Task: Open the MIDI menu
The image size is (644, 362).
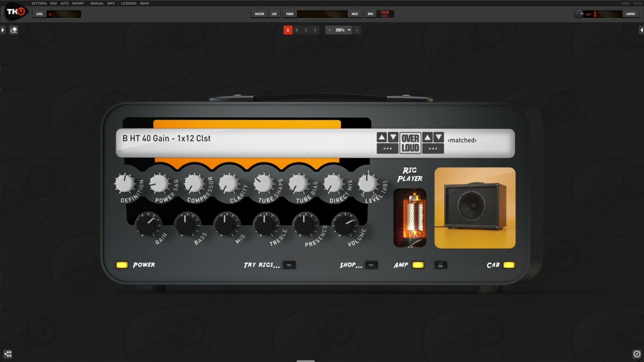Action: (53, 4)
